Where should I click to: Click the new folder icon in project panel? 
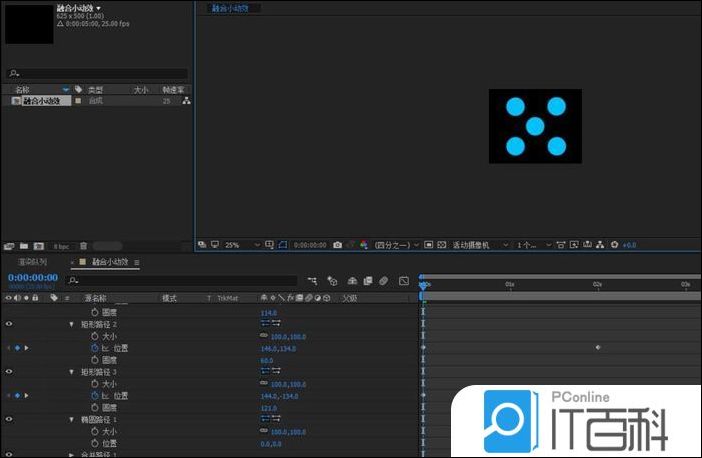click(24, 246)
